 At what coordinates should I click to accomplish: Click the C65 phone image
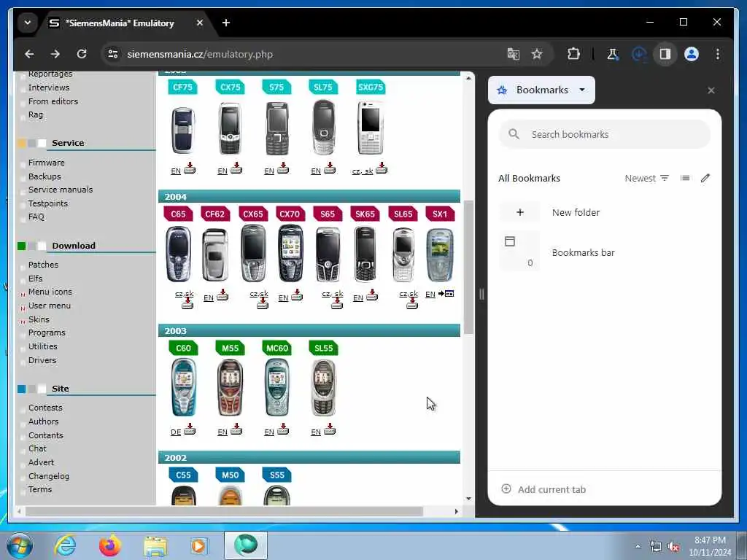click(179, 254)
